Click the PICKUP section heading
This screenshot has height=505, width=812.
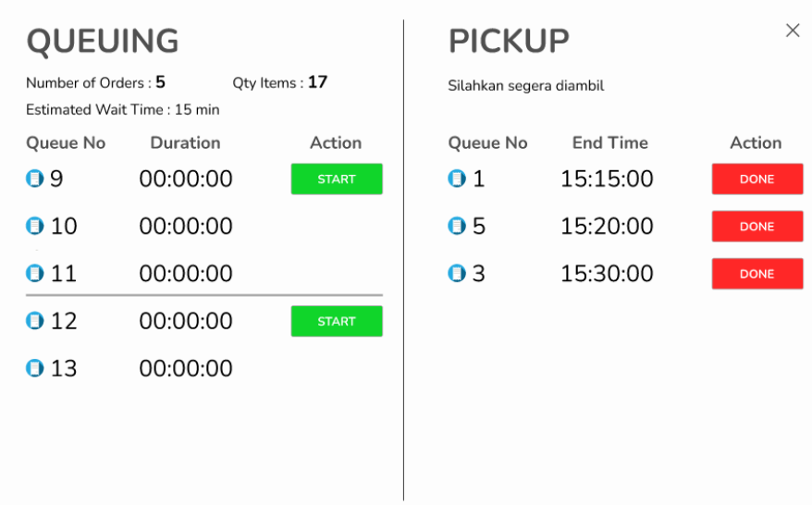point(509,42)
